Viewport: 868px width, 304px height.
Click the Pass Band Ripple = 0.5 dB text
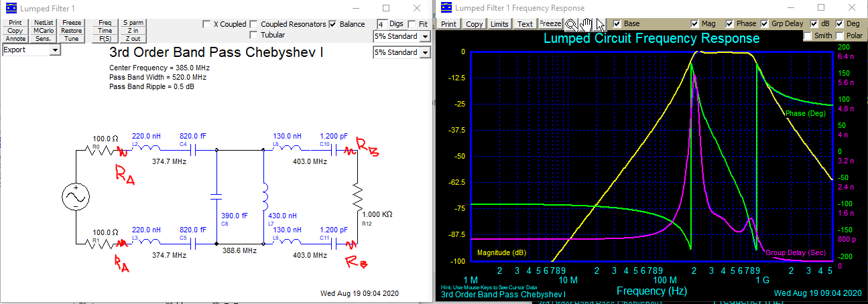[x=151, y=86]
